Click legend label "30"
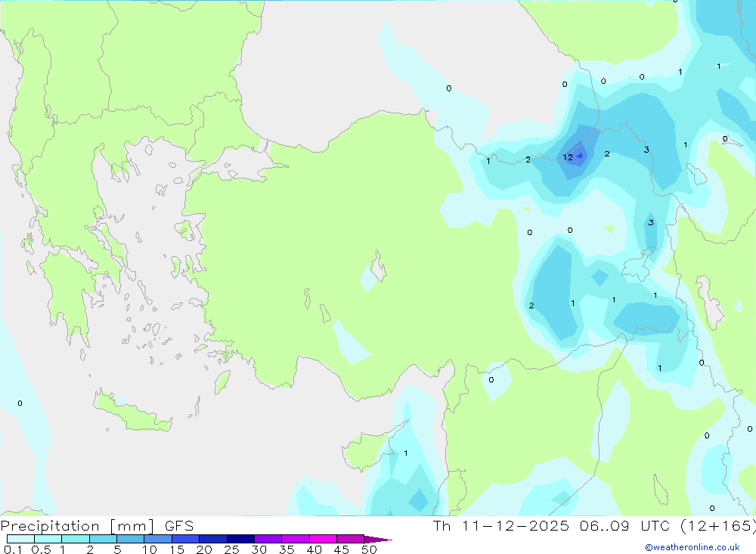Viewport: 756px width, 554px height. click(x=259, y=549)
